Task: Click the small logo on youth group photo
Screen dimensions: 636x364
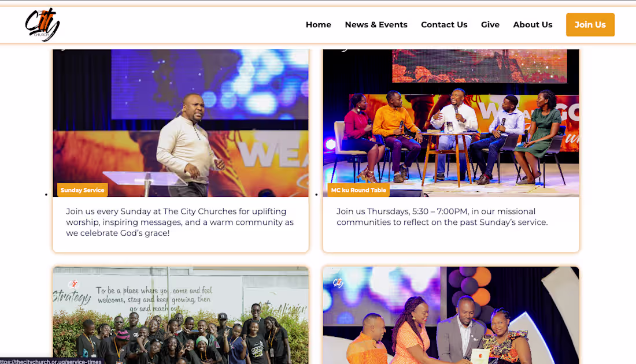Action: point(73,284)
